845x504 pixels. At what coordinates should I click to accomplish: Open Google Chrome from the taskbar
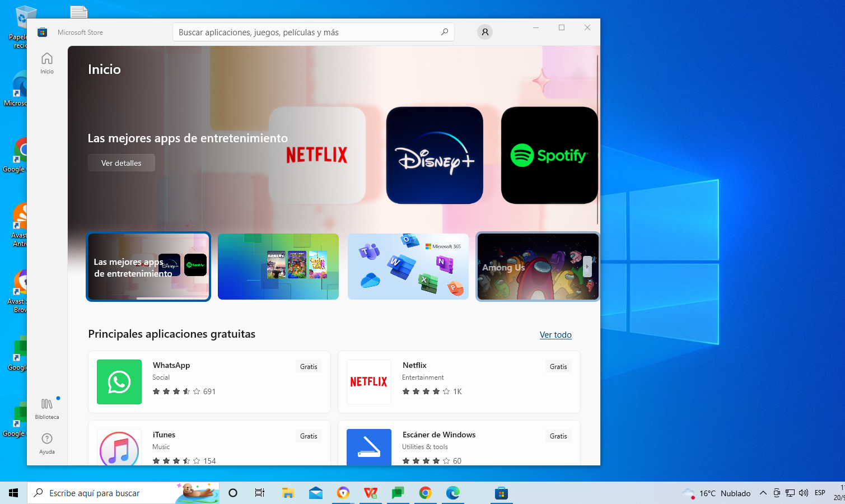[426, 493]
